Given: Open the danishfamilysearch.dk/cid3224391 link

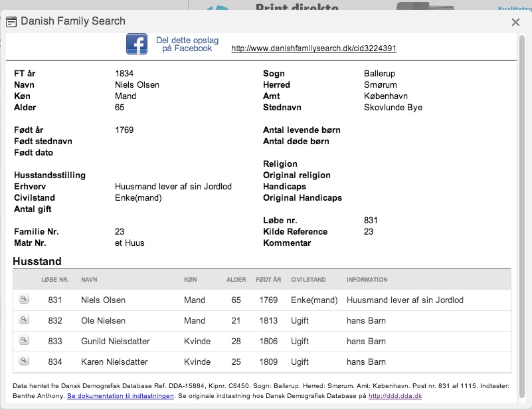Looking at the screenshot, I should point(314,49).
